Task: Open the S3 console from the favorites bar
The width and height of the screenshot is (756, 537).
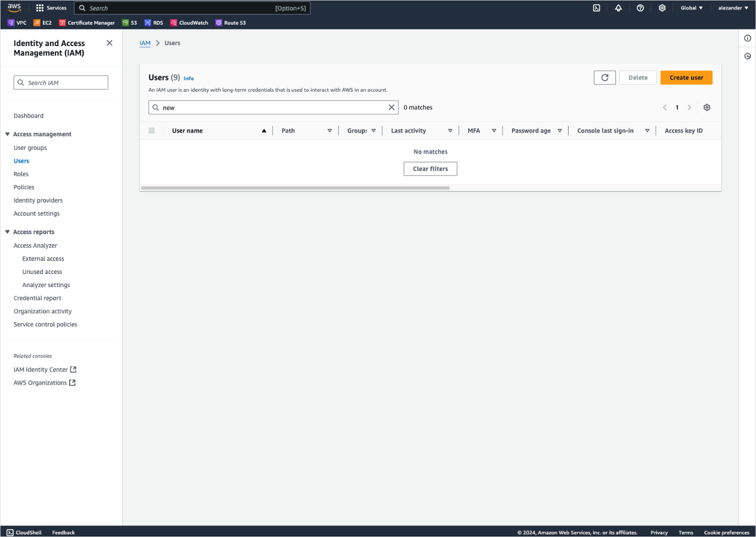Action: (x=129, y=23)
